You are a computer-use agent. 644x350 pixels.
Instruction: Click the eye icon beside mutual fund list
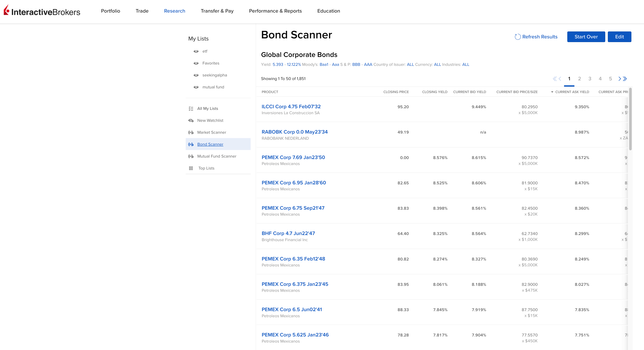(x=196, y=87)
